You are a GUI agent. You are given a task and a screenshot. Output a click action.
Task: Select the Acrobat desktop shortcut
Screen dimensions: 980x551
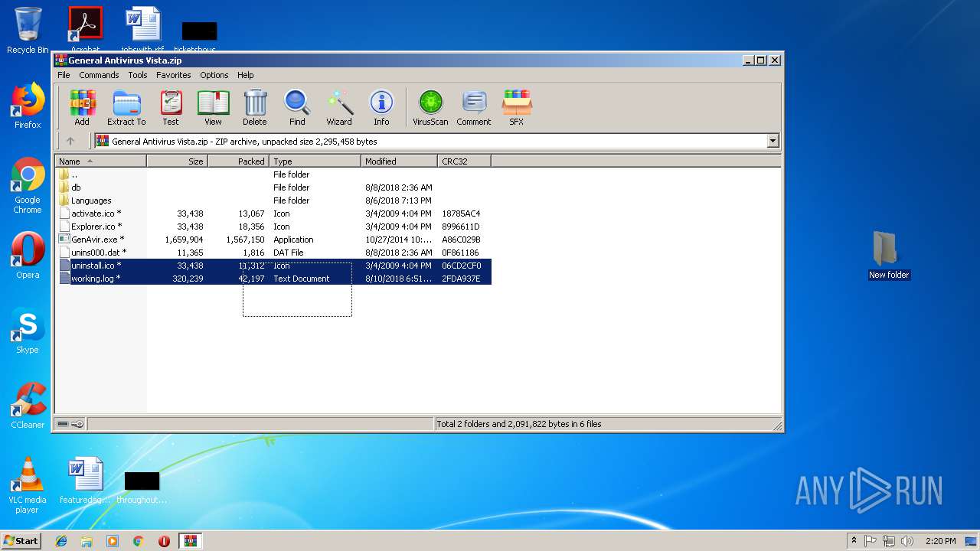85,29
